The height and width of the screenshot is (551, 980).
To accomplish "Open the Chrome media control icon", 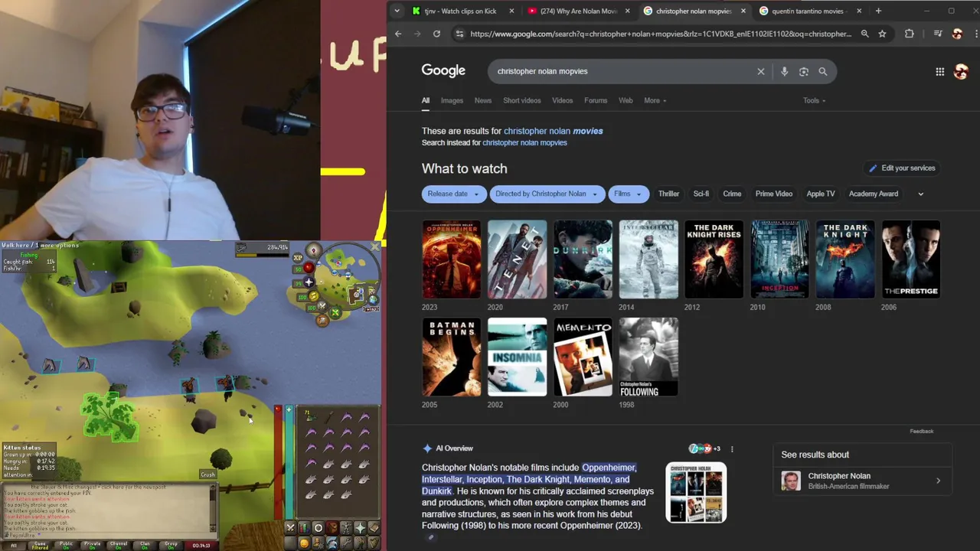I will pos(938,34).
